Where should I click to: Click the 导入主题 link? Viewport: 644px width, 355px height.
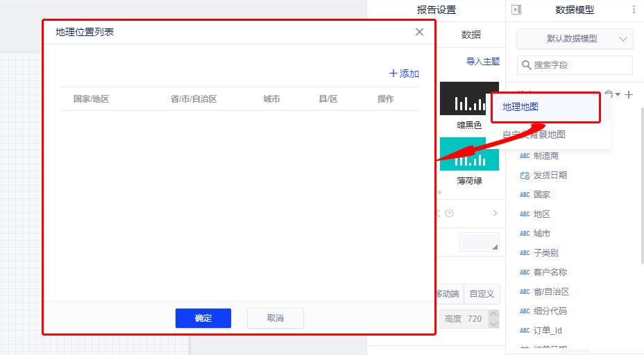[483, 62]
